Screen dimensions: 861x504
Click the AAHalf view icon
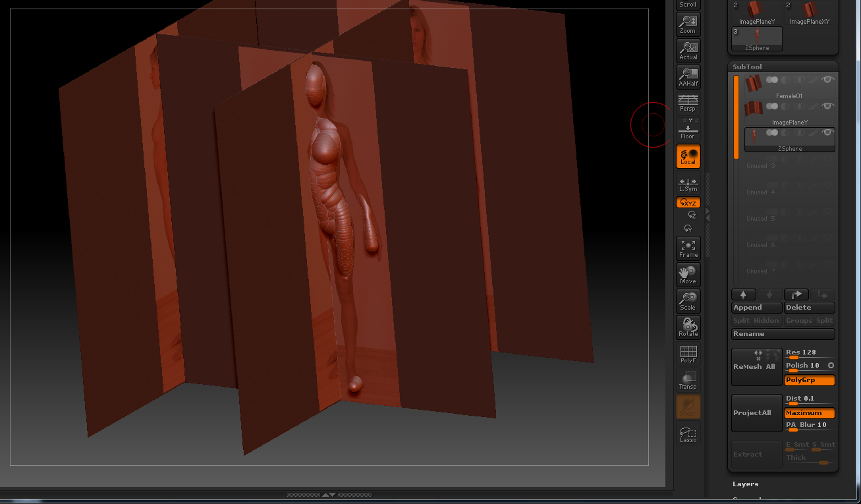688,77
